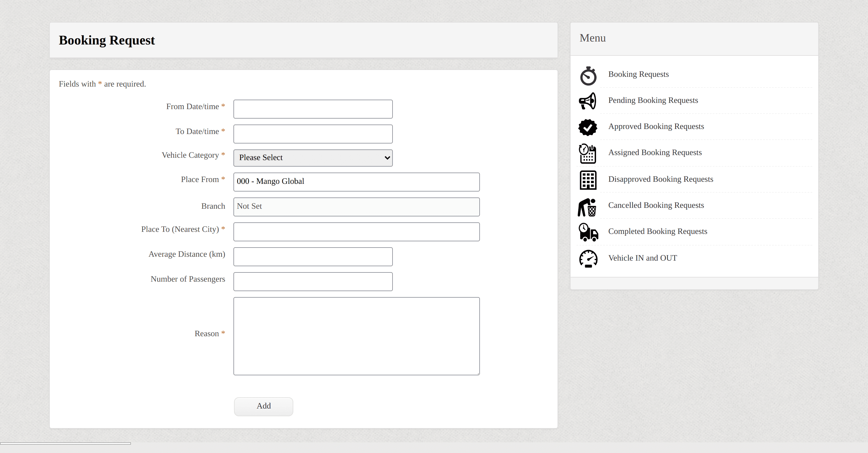Image resolution: width=868 pixels, height=453 pixels.
Task: Click the delivery truck icon for Completed Requests
Action: (x=588, y=232)
